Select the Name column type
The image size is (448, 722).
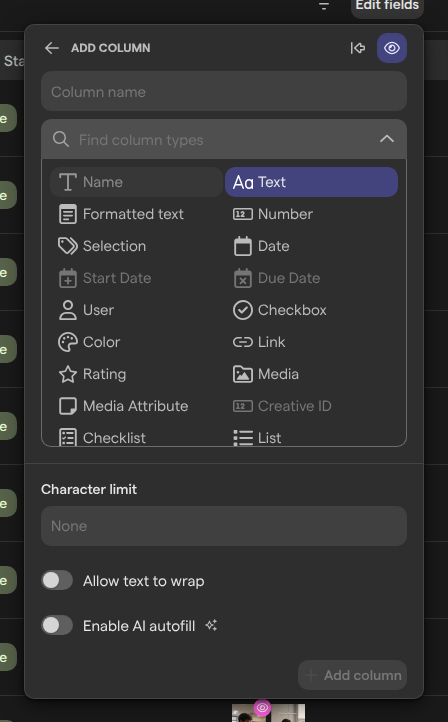136,182
